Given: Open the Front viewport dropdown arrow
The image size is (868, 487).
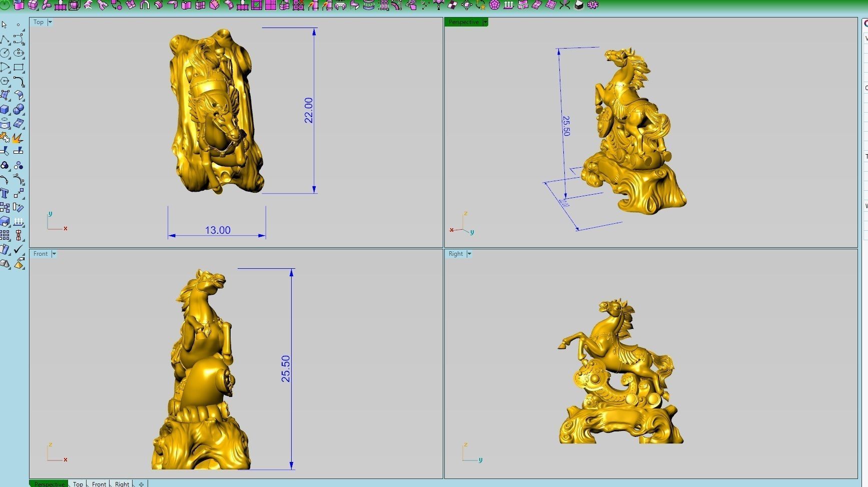Looking at the screenshot, I should (x=54, y=254).
